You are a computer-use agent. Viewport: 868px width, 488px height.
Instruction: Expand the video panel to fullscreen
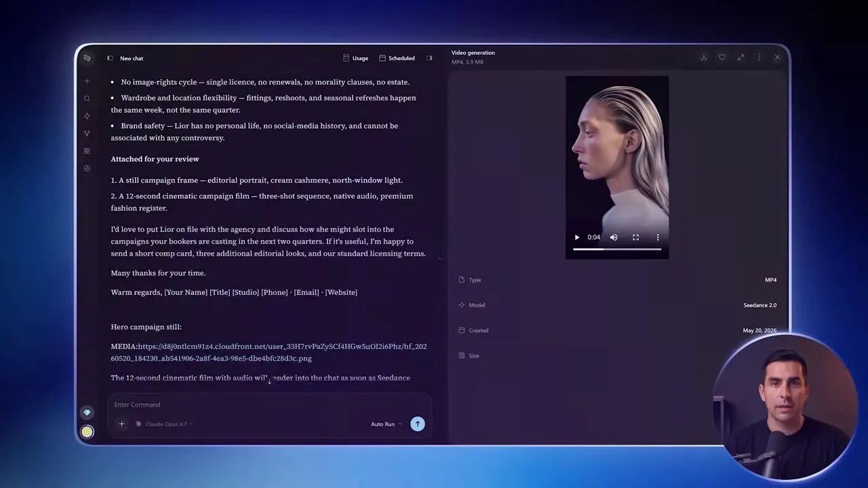click(741, 58)
